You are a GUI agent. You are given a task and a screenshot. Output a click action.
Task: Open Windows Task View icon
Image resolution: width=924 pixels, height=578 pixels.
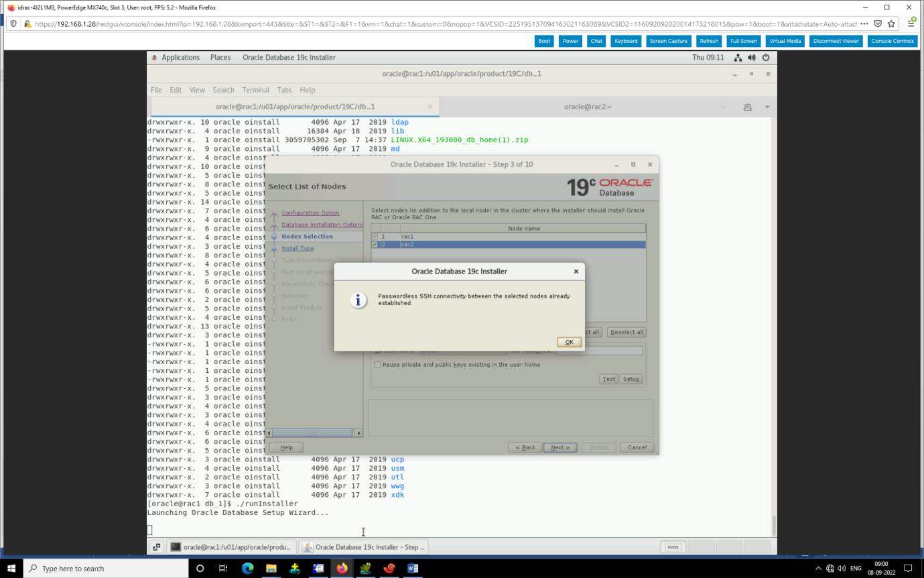pyautogui.click(x=223, y=568)
